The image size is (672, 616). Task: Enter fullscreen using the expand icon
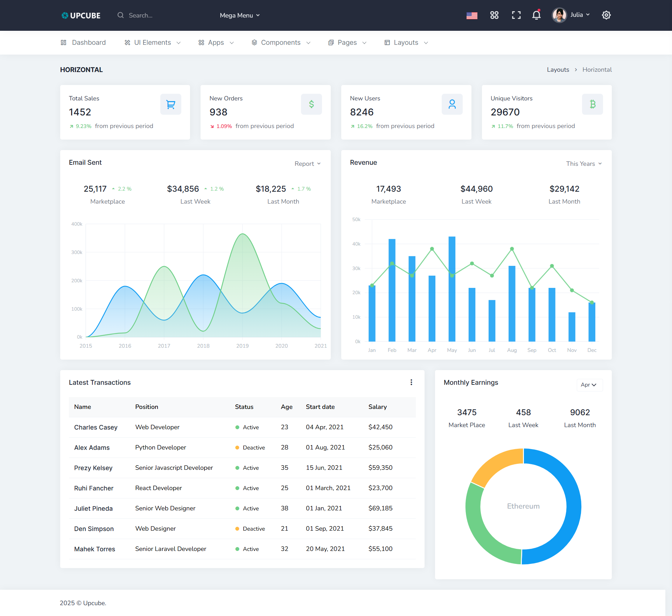tap(516, 15)
